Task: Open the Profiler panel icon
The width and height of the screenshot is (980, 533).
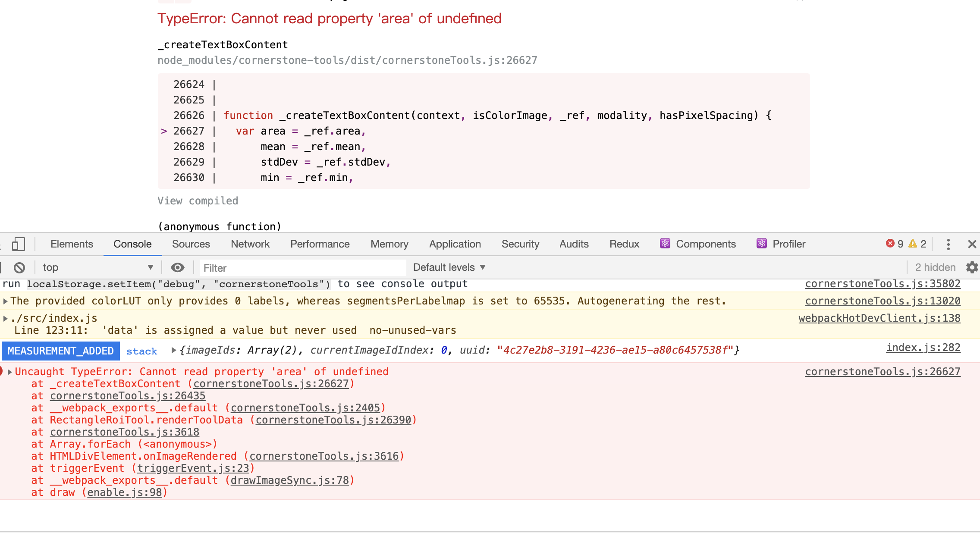Action: click(762, 244)
